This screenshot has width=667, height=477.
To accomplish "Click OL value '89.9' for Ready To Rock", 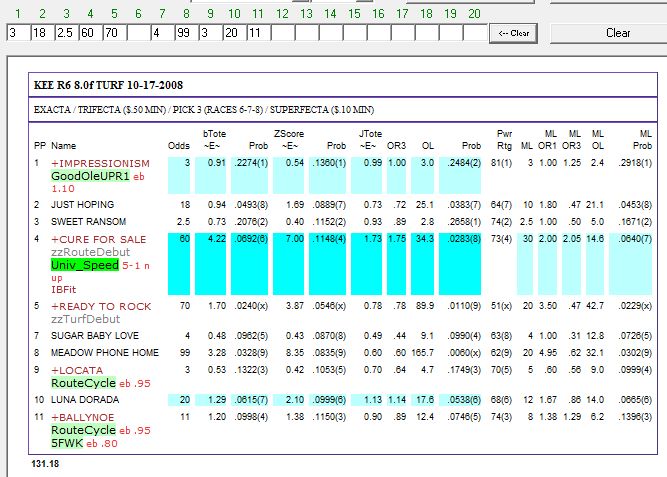I will (425, 306).
